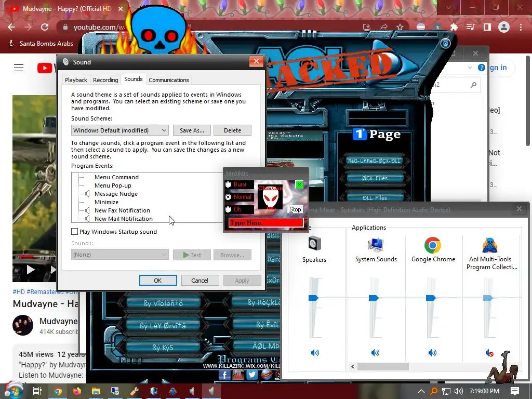The image size is (532, 399).
Task: Click the Google Chrome icon in mixer
Action: pyautogui.click(x=433, y=245)
